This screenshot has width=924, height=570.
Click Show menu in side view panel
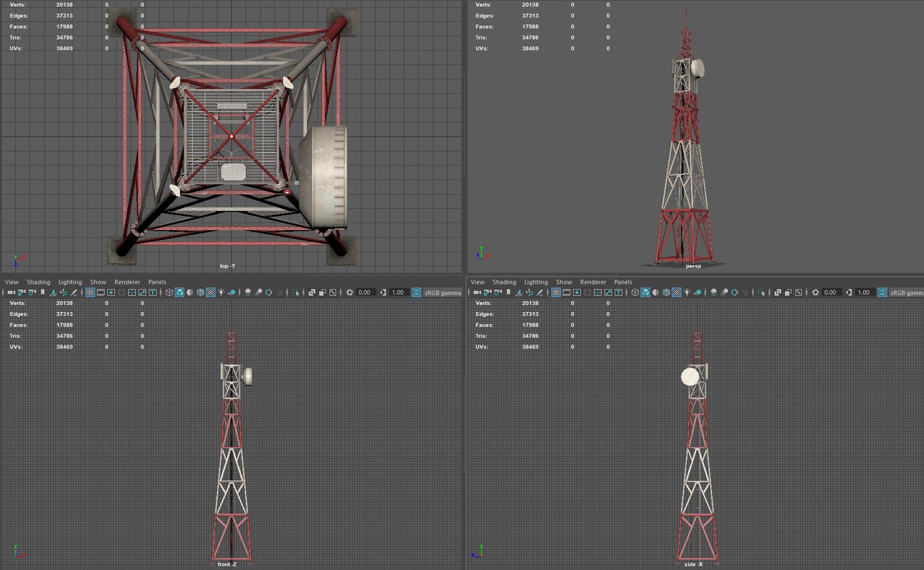(x=564, y=282)
